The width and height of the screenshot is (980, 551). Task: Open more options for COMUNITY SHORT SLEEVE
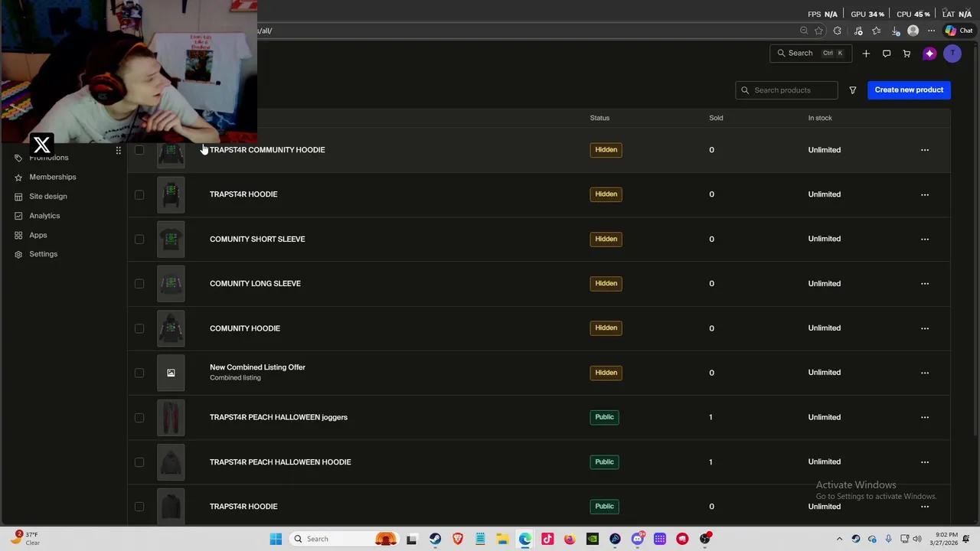coord(925,239)
